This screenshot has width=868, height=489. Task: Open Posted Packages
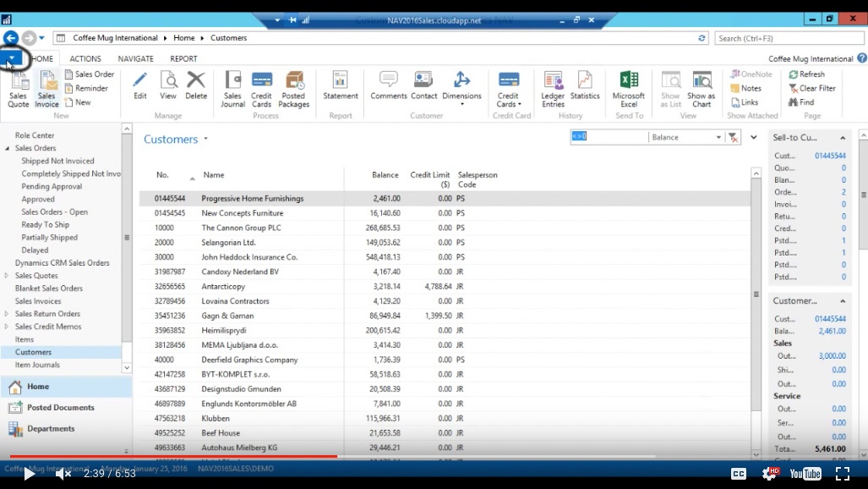294,90
